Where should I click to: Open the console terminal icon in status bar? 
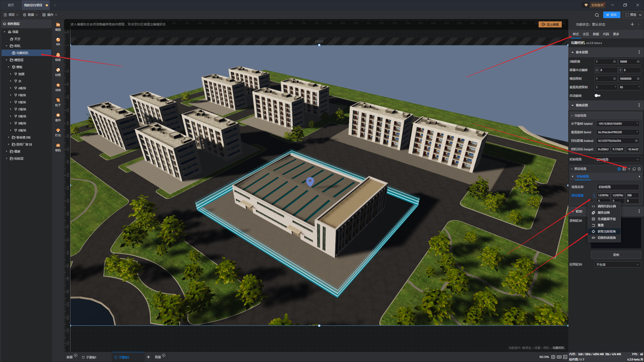(x=565, y=357)
